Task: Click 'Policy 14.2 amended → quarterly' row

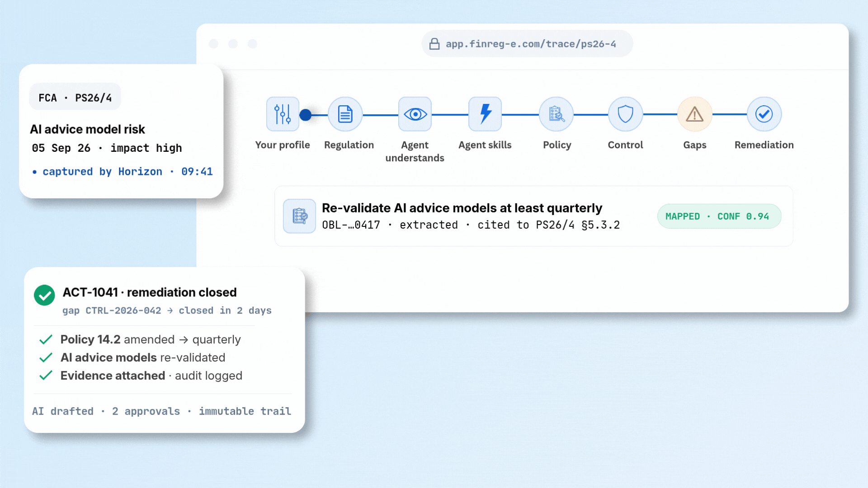Action: 151,339
